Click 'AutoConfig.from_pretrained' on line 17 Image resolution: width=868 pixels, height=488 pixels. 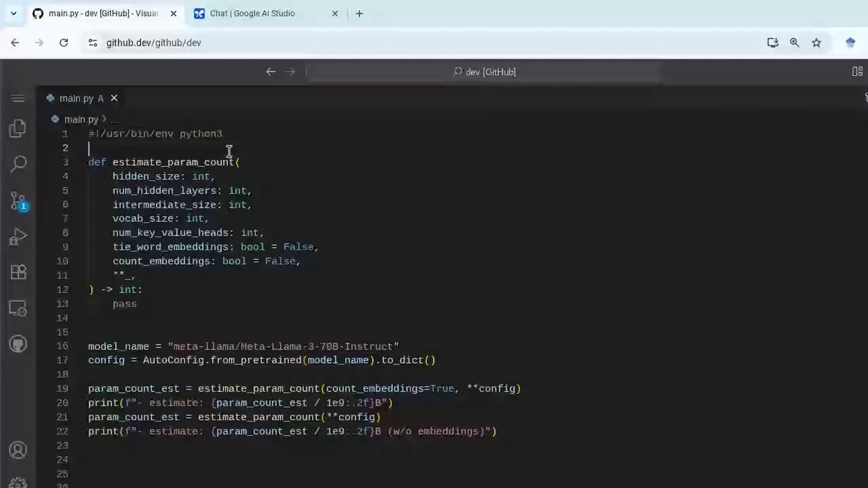coord(222,360)
